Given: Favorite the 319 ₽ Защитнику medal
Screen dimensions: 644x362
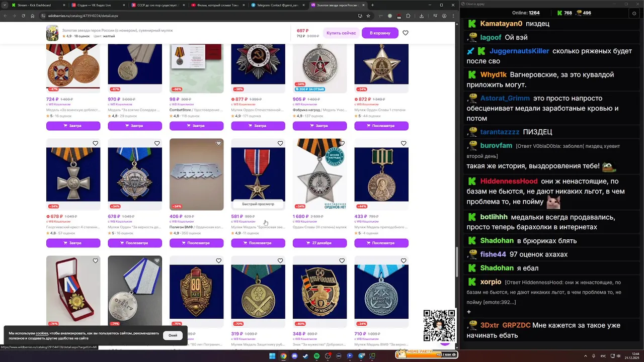Looking at the screenshot, I should [x=280, y=261].
